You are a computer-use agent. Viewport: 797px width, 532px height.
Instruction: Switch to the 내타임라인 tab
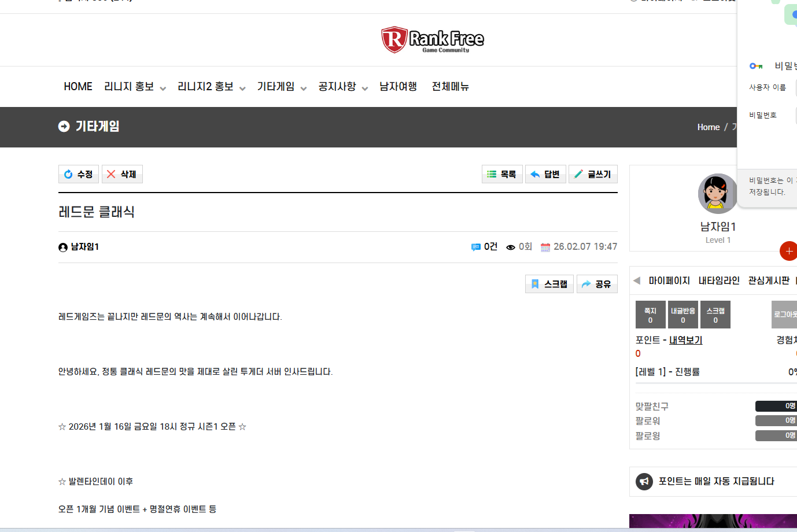click(x=719, y=280)
